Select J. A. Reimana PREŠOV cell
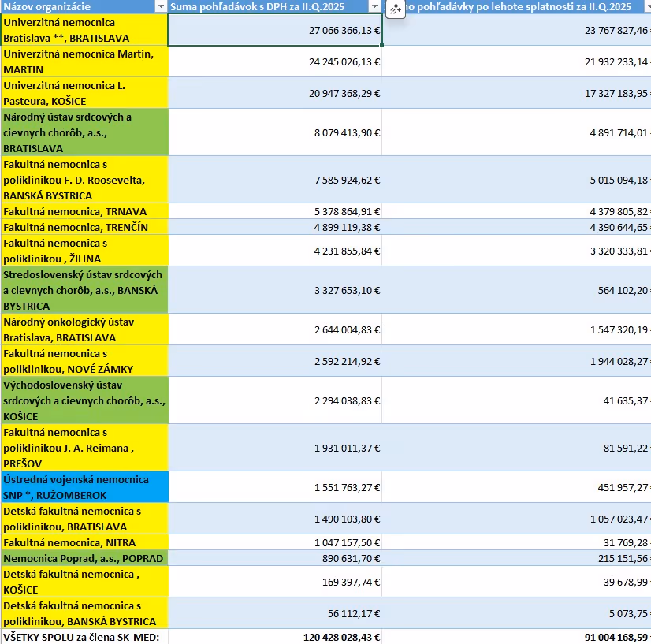This screenshot has width=651, height=644. 84,448
